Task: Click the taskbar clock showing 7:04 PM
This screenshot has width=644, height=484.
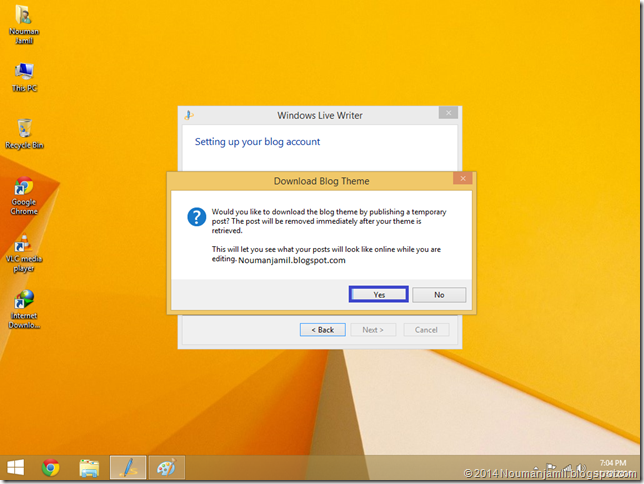Action: pyautogui.click(x=613, y=463)
